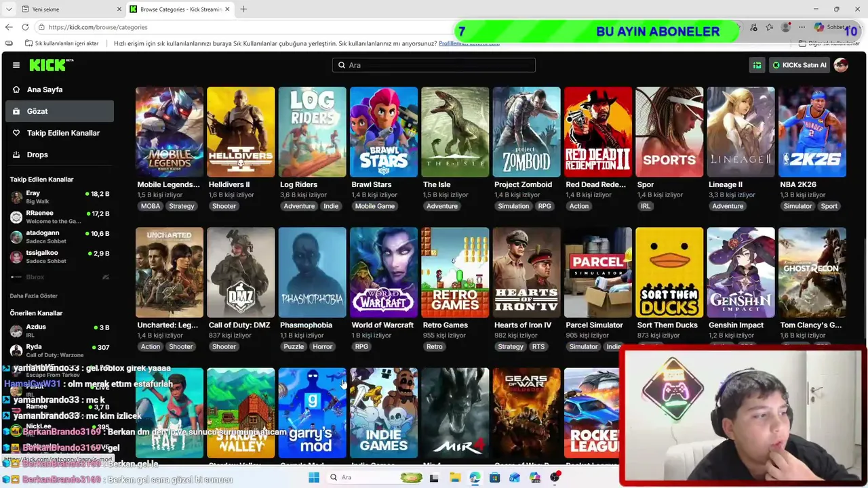This screenshot has height=488, width=868.
Task: Select Gözat in the sidebar
Action: click(60, 111)
